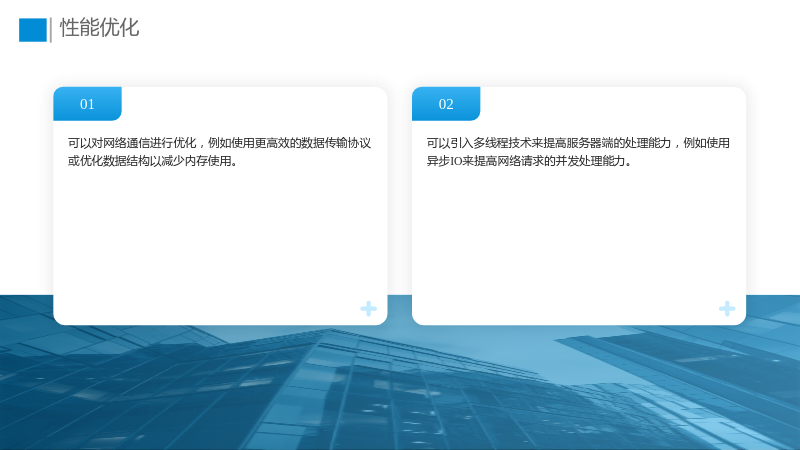Click the gray vertical divider beside the title
The image size is (800, 450).
pos(51,30)
